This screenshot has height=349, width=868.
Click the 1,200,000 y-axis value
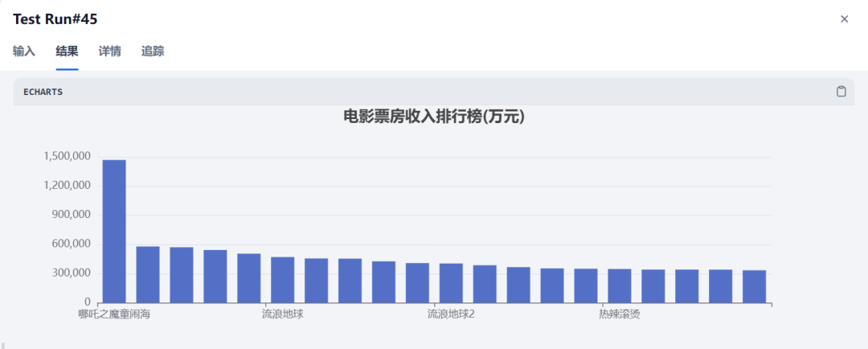click(67, 186)
